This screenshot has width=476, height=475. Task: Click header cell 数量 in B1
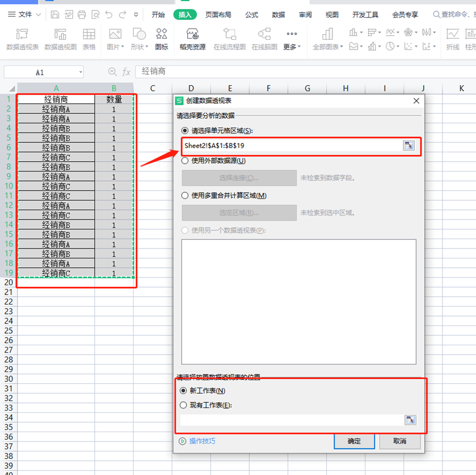click(114, 99)
